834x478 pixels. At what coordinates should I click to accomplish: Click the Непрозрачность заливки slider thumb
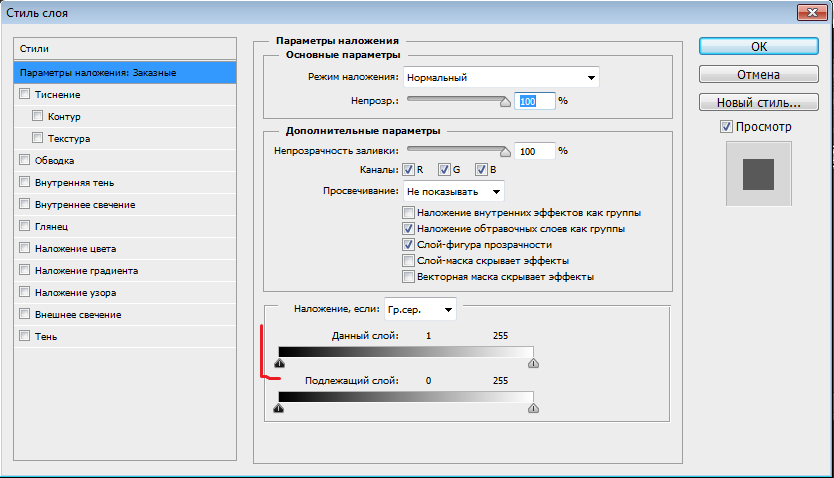tap(505, 150)
